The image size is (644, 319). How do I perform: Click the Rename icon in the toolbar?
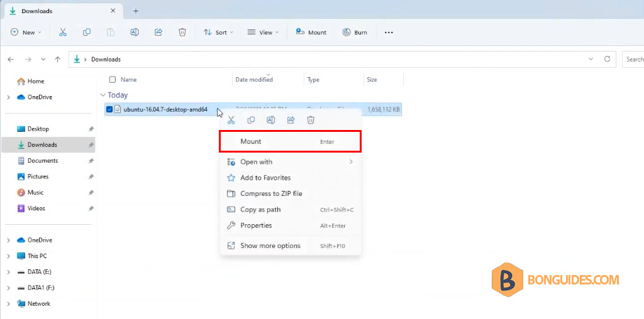pyautogui.click(x=135, y=33)
